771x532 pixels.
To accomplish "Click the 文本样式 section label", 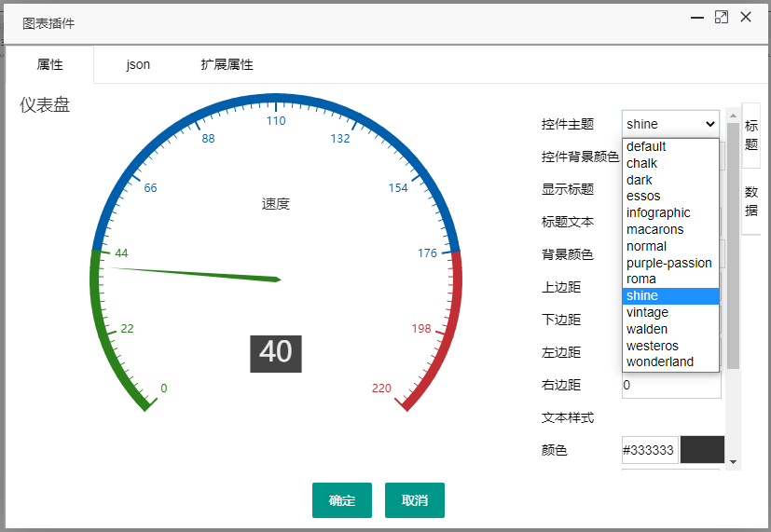I will pos(568,417).
